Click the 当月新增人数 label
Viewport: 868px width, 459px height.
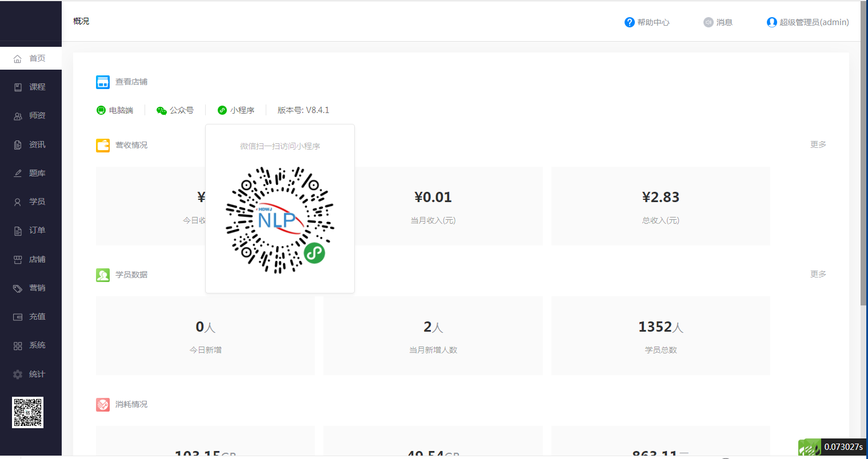tap(433, 350)
